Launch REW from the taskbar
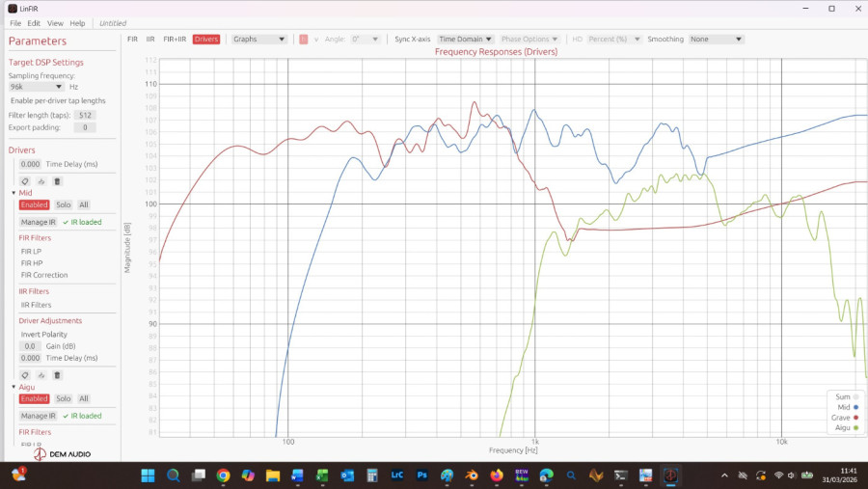 (522, 475)
